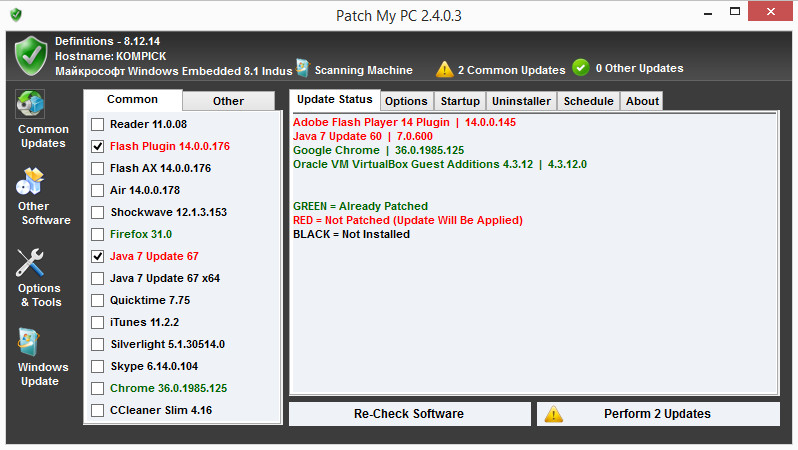Select Oracle VM VirtualBox Guest Additions line

click(440, 164)
